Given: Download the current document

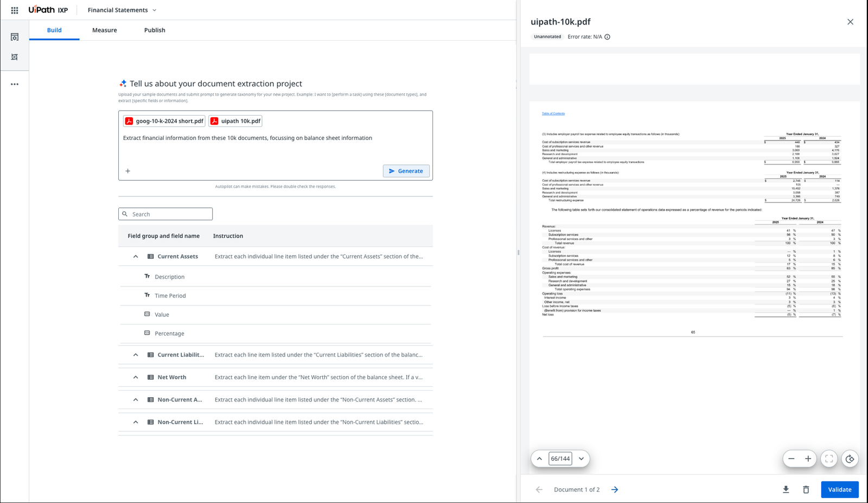Looking at the screenshot, I should tap(786, 489).
